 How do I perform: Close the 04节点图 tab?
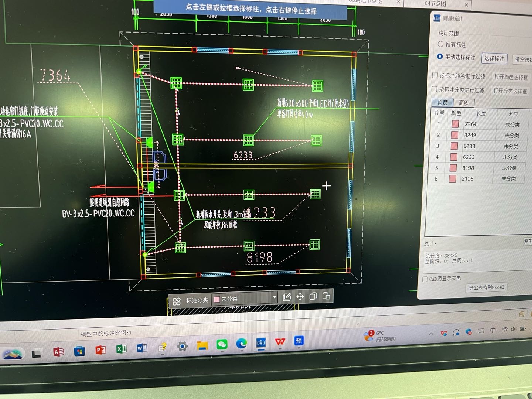pos(467,5)
